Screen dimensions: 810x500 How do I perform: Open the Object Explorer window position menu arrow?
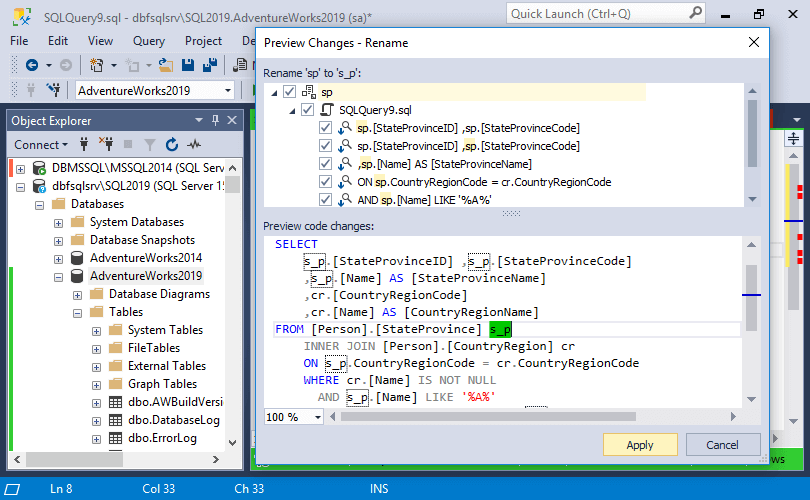pyautogui.click(x=199, y=120)
